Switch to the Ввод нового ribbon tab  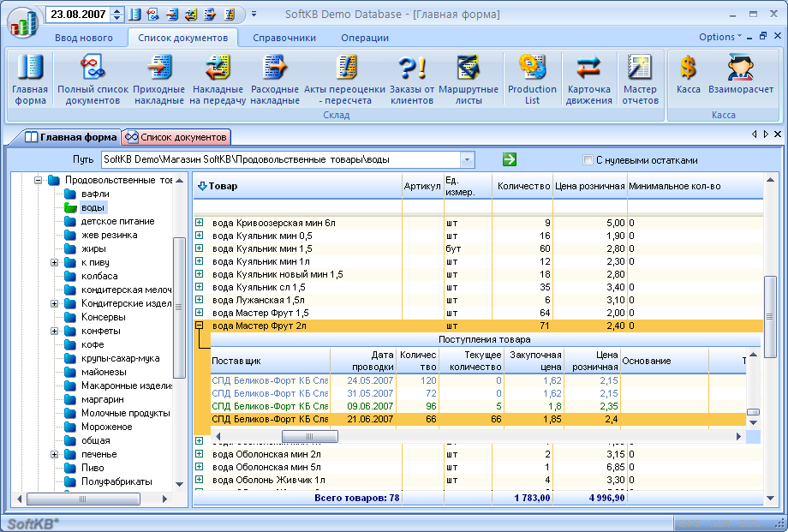(84, 38)
